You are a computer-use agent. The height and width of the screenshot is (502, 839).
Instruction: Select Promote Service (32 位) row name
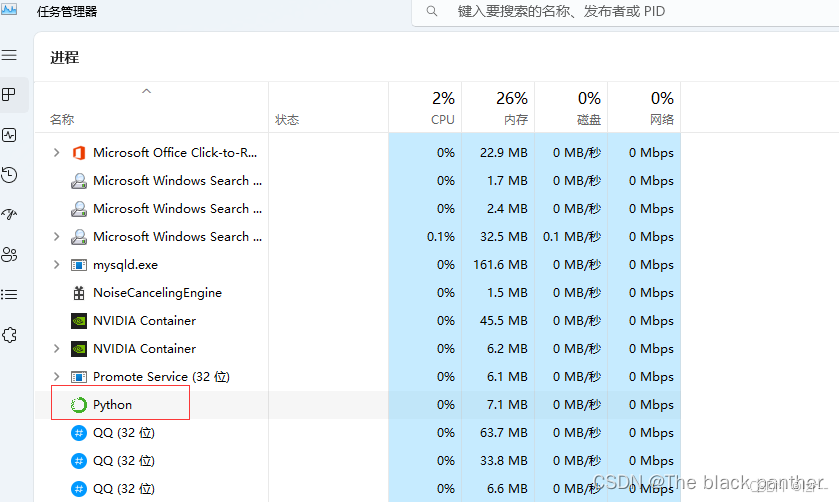coord(161,377)
